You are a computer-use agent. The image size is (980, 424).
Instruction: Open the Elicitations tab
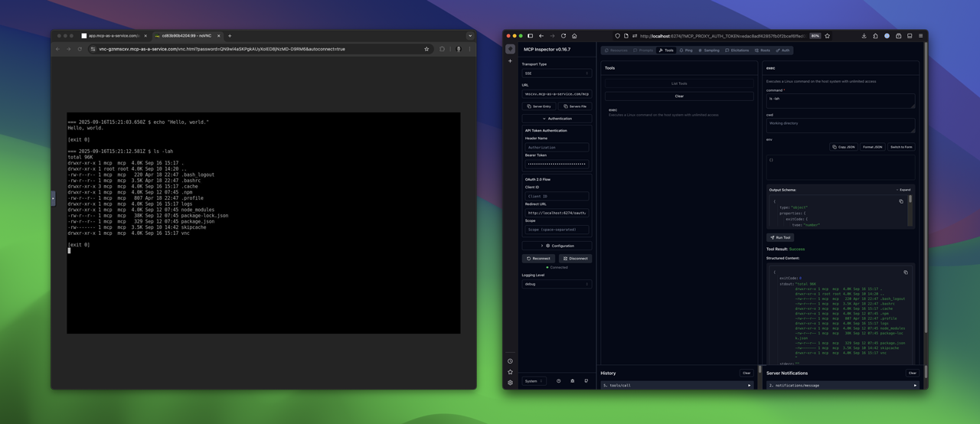tap(737, 51)
